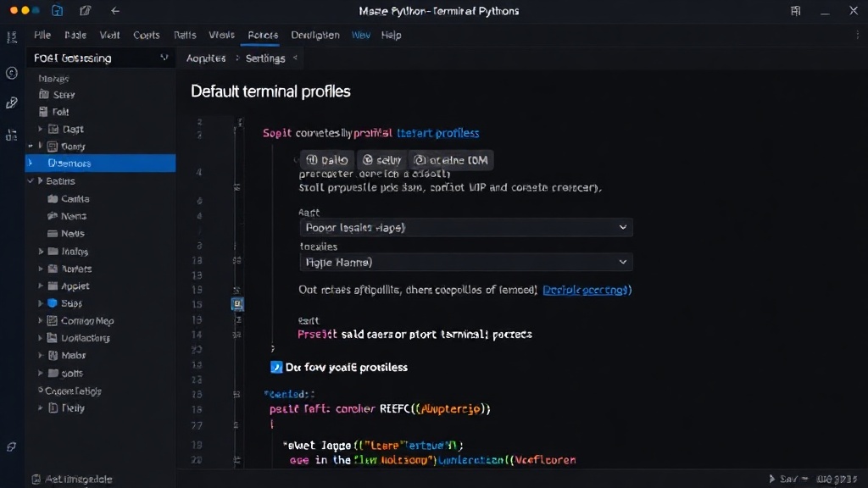The height and width of the screenshot is (488, 868).
Task: Click the Sertings breadcrumb tab
Action: [265, 58]
